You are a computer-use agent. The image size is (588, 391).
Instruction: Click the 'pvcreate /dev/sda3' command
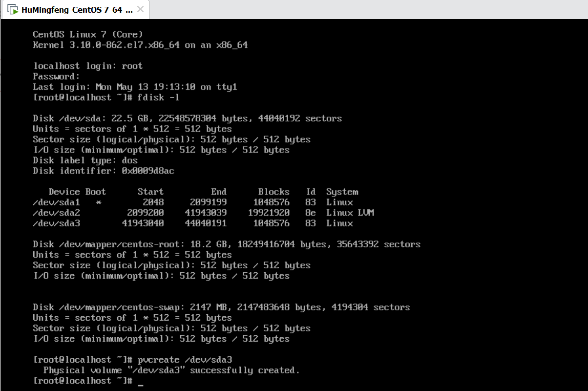tap(185, 360)
